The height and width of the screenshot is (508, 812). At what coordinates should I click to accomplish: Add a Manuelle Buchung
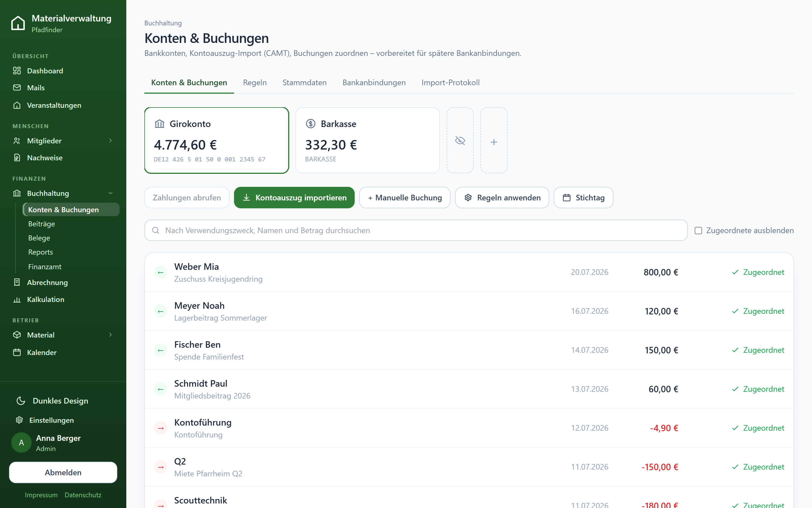click(x=405, y=198)
